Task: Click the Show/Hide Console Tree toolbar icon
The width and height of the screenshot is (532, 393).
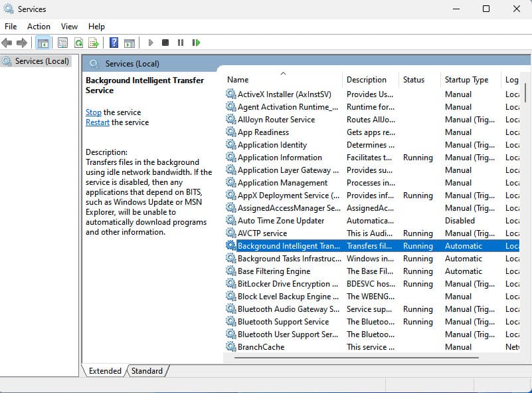Action: click(43, 43)
